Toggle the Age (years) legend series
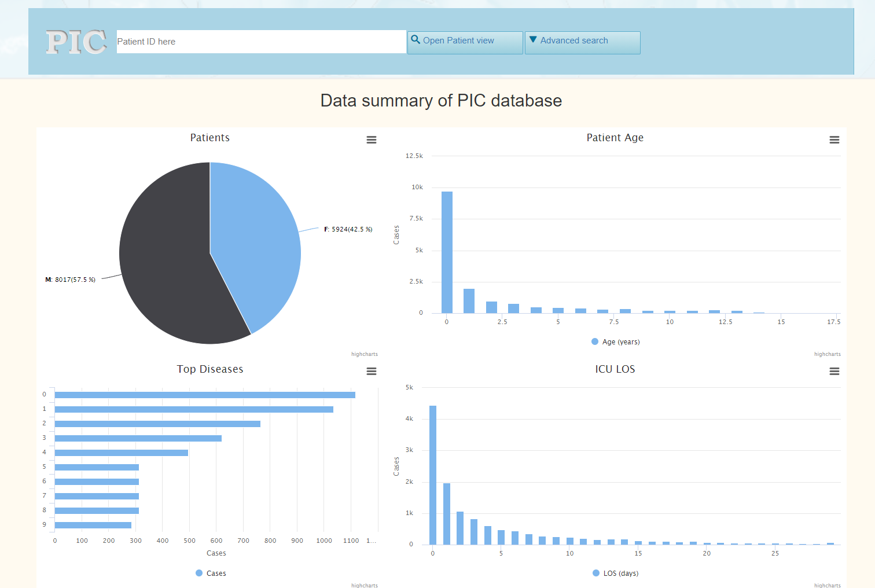The height and width of the screenshot is (588, 875). 615,342
